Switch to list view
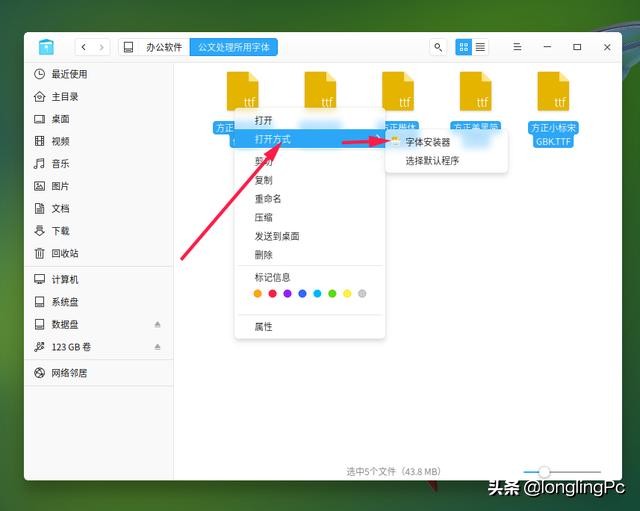Image resolution: width=640 pixels, height=511 pixels. click(480, 47)
